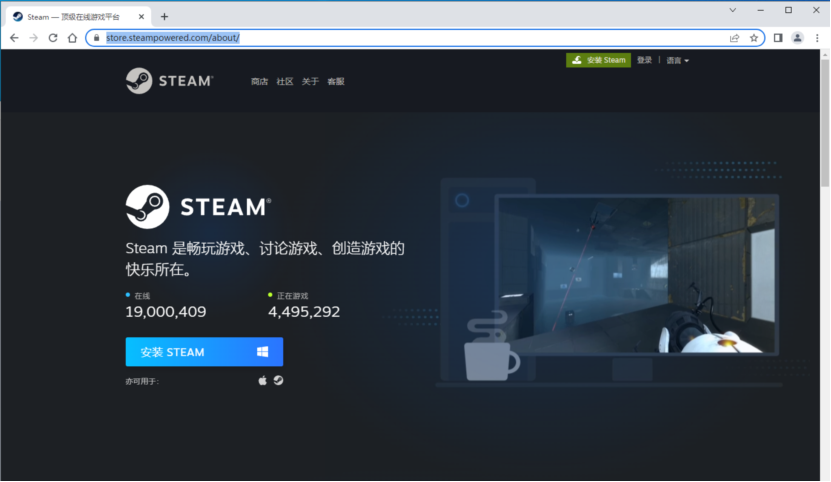Open the 商店 store menu
Screen dimensions: 831x482
pos(259,81)
